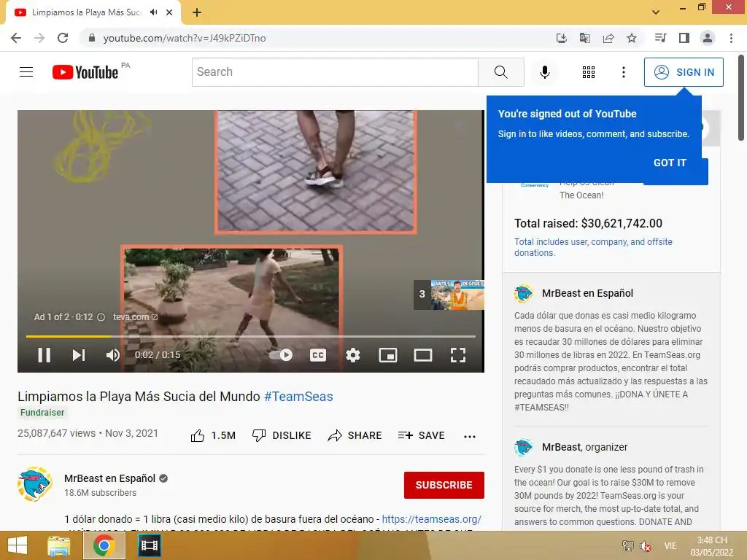Screen dimensions: 747x560
Task: Open tab search chevron dropdown
Action: [656, 12]
